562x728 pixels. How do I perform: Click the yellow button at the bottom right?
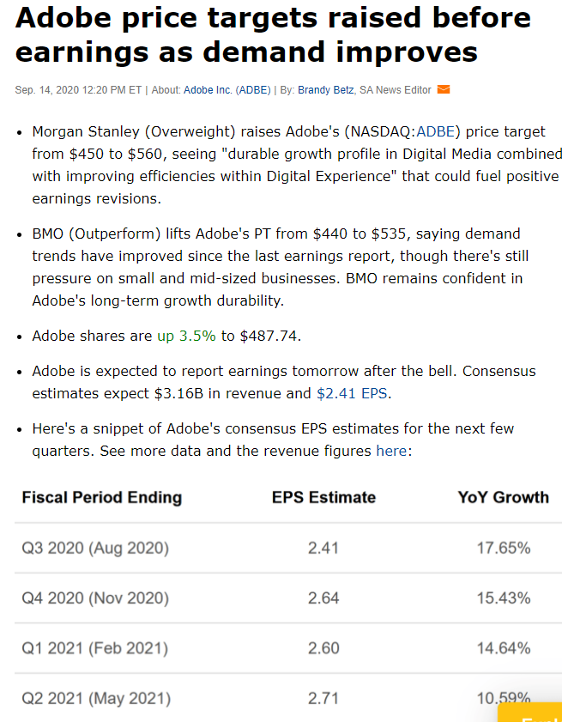[532, 714]
